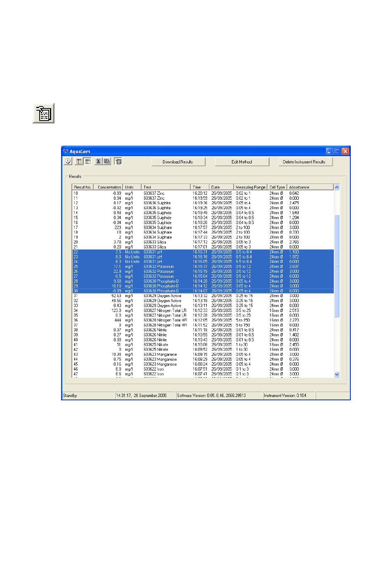
Task: Click the AquaGem title bar app icon
Action: [x=66, y=151]
